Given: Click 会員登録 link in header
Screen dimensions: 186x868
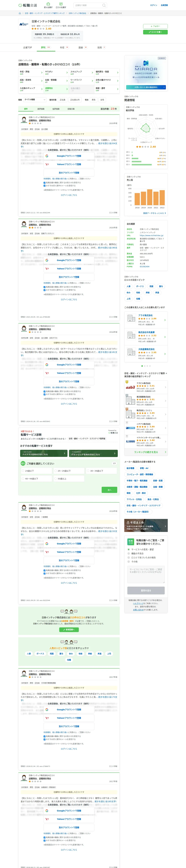Looking at the screenshot, I should tap(164, 5).
